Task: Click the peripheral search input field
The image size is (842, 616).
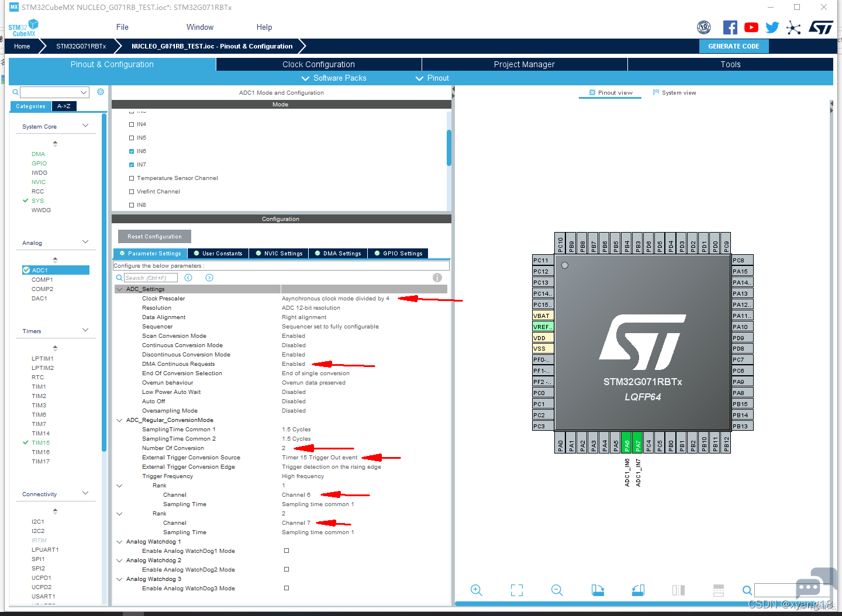Action: [x=50, y=92]
